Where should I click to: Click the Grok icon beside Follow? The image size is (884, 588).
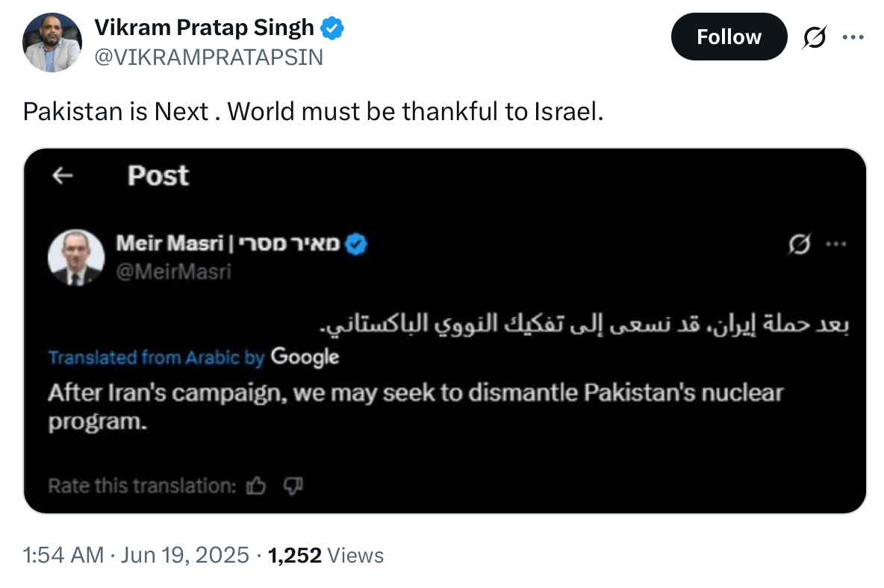point(814,37)
